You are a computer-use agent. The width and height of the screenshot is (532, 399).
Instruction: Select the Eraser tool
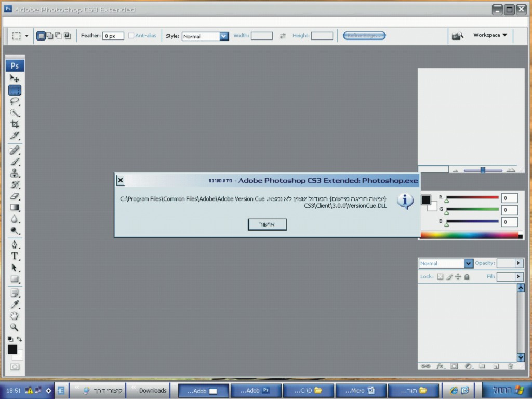(x=14, y=196)
